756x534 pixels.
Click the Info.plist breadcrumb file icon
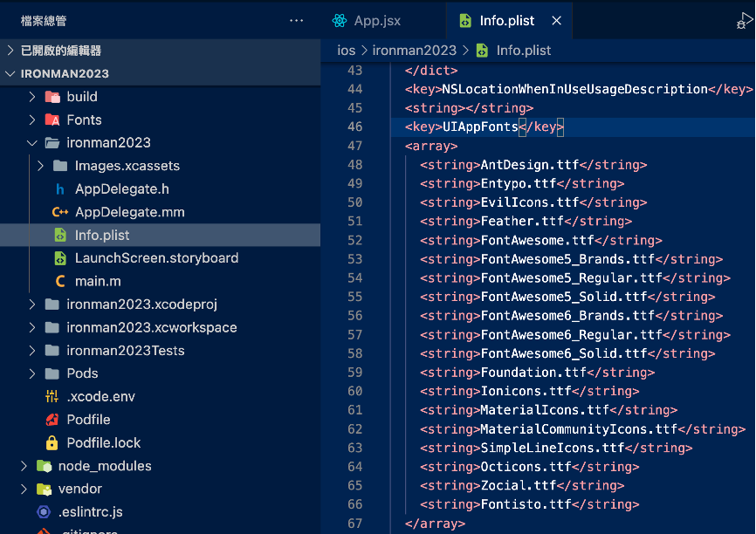(482, 51)
